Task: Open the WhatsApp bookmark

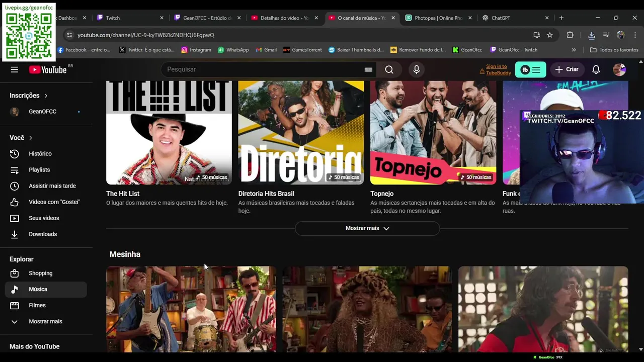Action: (x=233, y=50)
